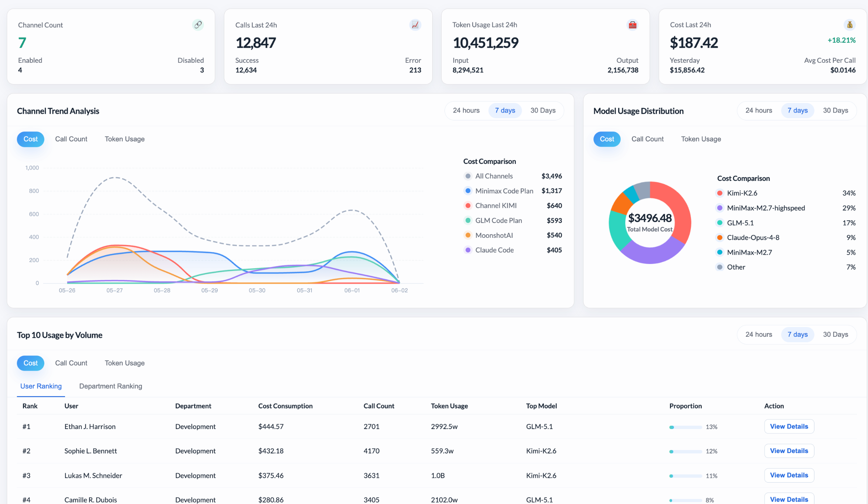The height and width of the screenshot is (504, 868).
Task: View Details for Camille R. Dubois
Action: [x=789, y=499]
